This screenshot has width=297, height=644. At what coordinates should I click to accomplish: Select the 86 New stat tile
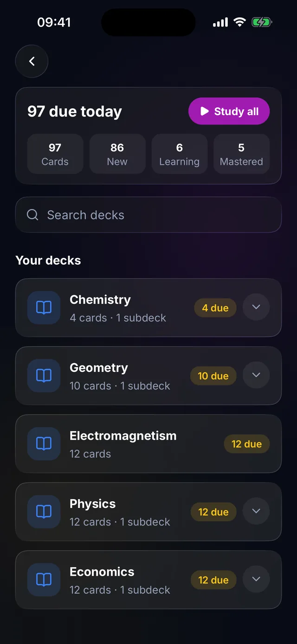(x=117, y=154)
